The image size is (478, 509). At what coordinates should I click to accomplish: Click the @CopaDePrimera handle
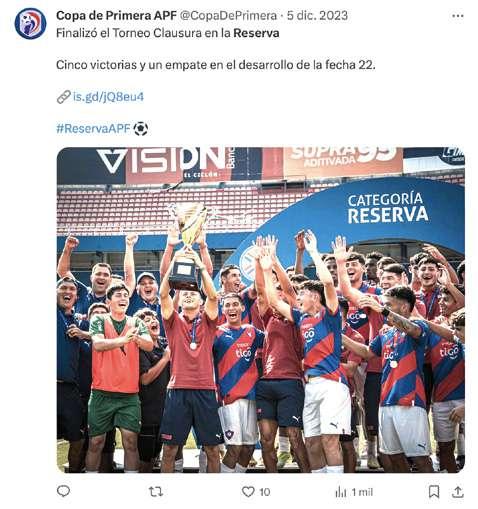pos(228,15)
